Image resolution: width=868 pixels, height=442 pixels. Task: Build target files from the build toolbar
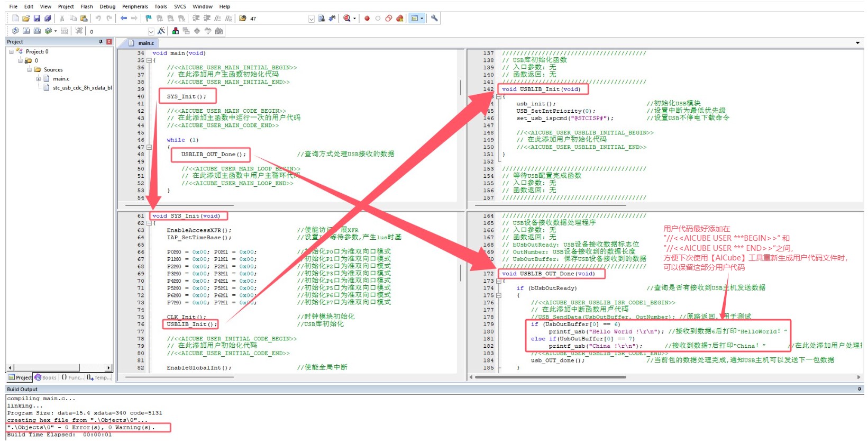[26, 31]
